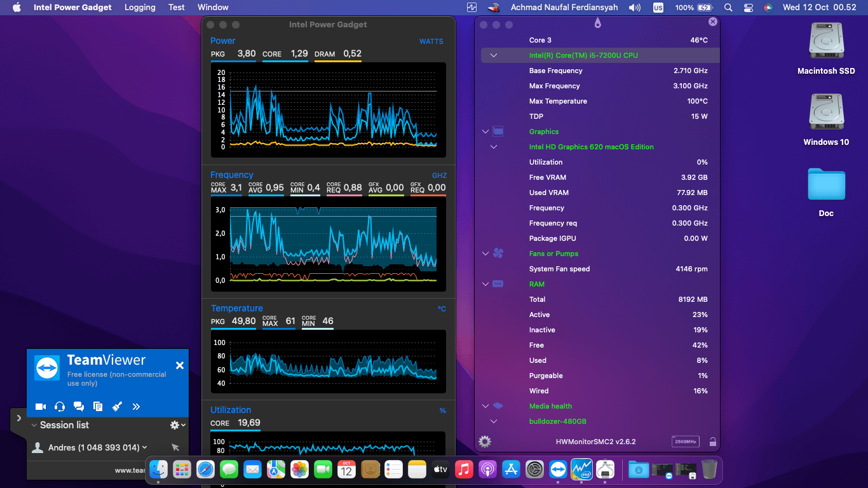Viewport: 868px width, 488px height.
Task: Show more TeamViewer tools double-arrow
Action: (136, 407)
